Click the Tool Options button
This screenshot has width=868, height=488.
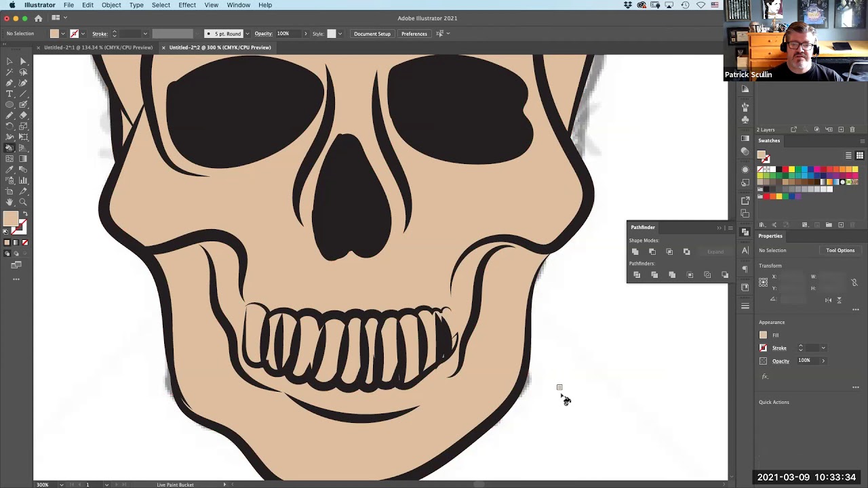[x=840, y=250]
